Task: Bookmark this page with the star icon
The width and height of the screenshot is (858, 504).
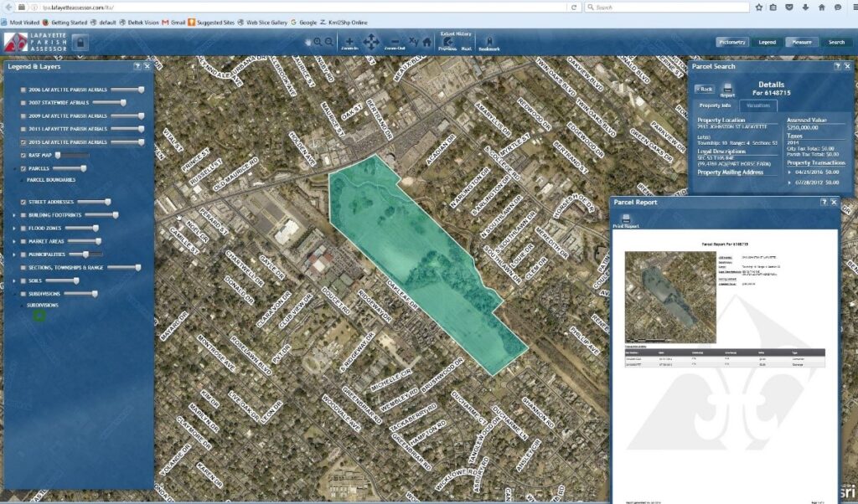Action: (x=758, y=7)
